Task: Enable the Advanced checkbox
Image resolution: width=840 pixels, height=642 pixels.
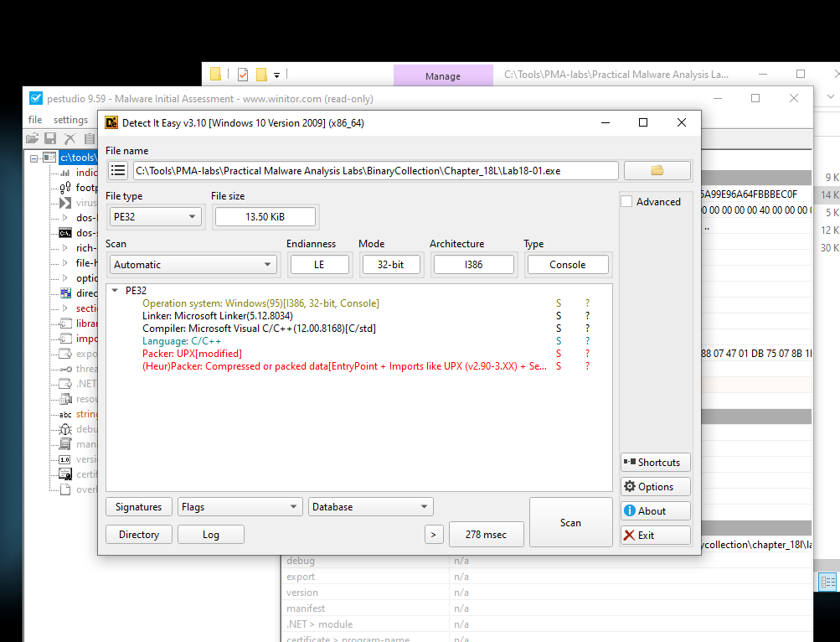Action: click(x=626, y=202)
